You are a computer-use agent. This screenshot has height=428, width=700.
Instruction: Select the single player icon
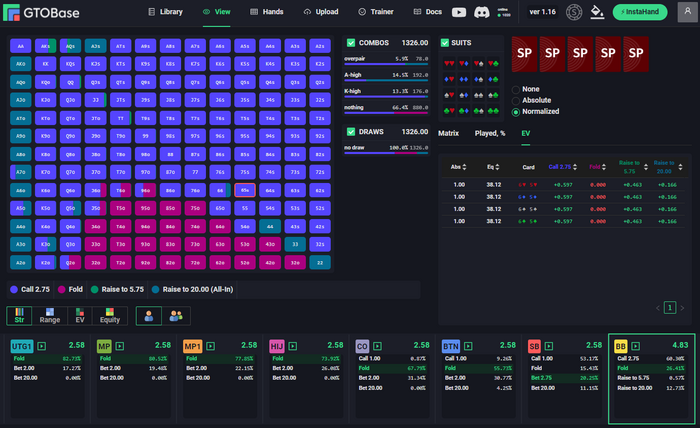tap(149, 316)
